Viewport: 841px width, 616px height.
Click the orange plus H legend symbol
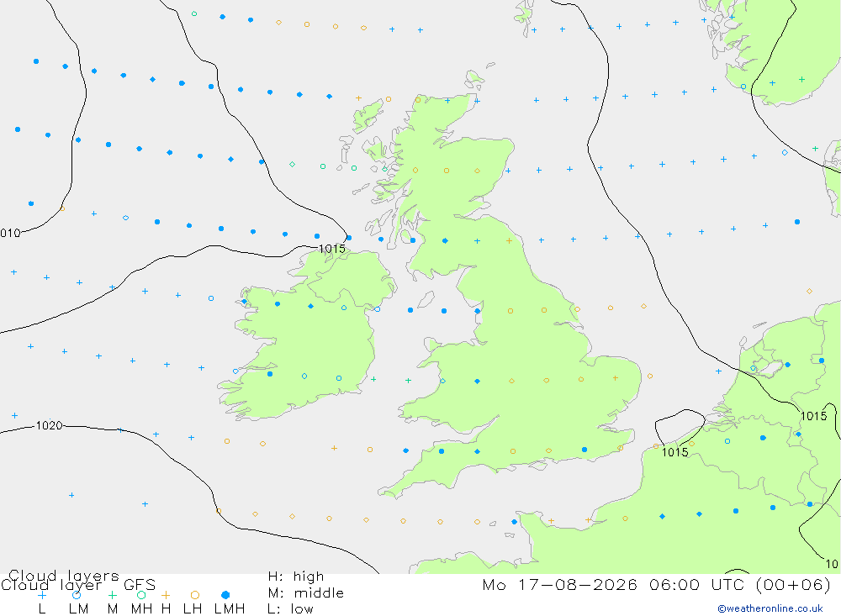pos(166,595)
